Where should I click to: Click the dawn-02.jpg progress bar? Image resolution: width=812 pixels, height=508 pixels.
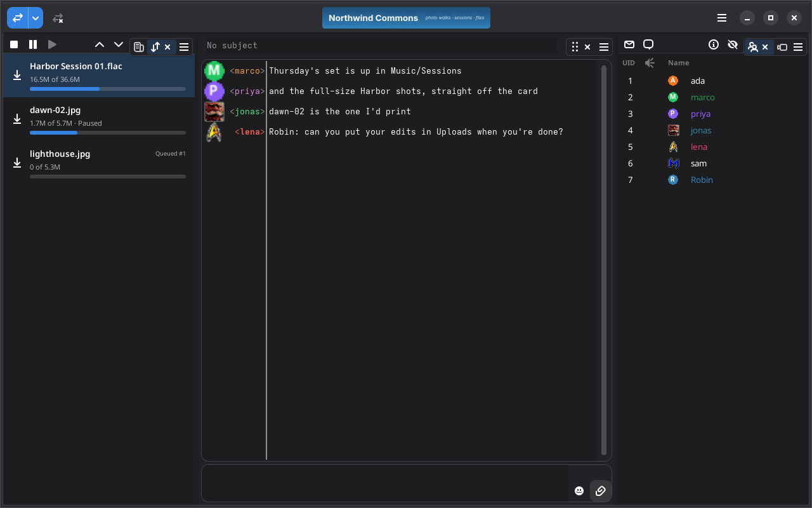tap(108, 133)
